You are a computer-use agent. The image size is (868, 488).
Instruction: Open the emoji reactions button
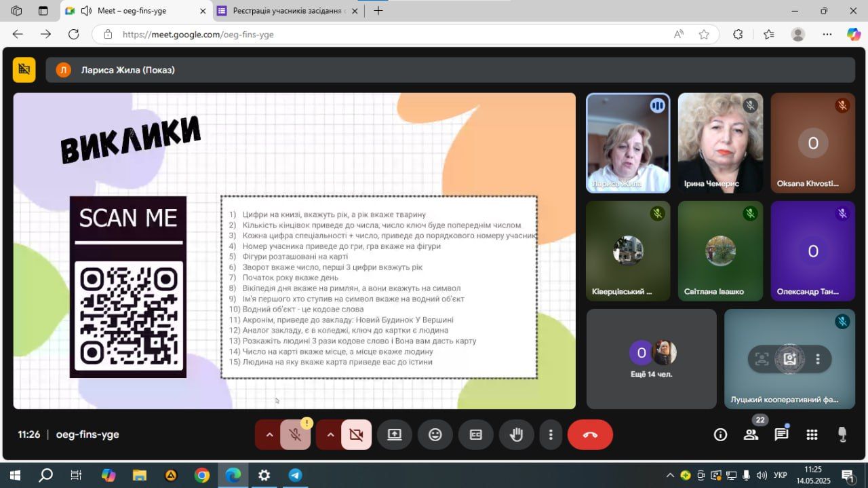click(435, 435)
